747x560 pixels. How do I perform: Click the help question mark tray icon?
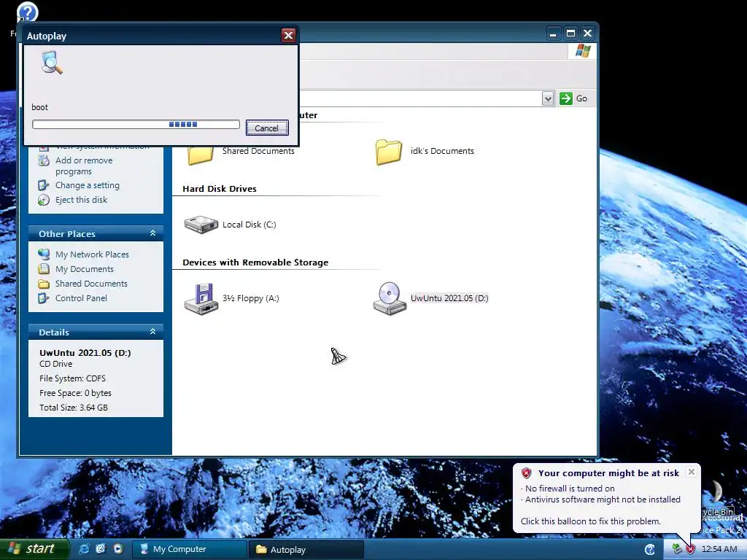pyautogui.click(x=649, y=550)
